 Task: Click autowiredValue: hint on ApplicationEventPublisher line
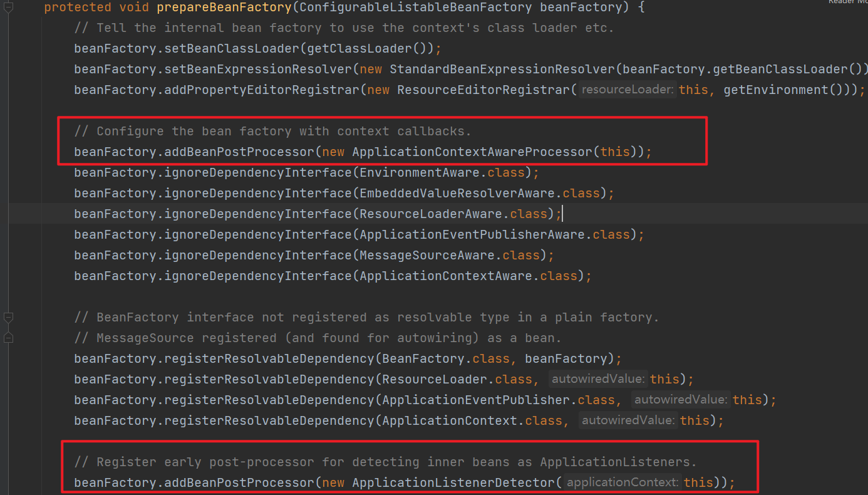click(x=681, y=400)
